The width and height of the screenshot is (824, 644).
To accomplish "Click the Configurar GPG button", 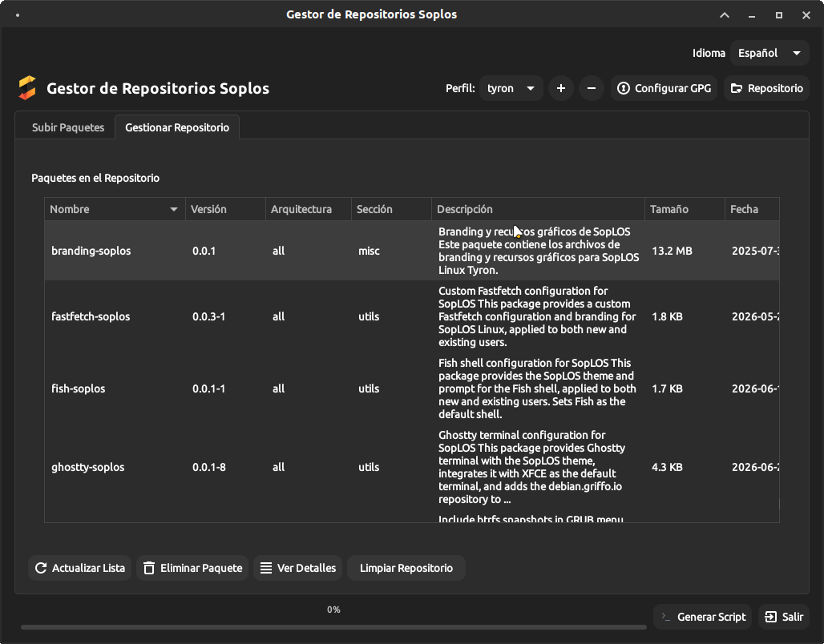I will click(664, 88).
